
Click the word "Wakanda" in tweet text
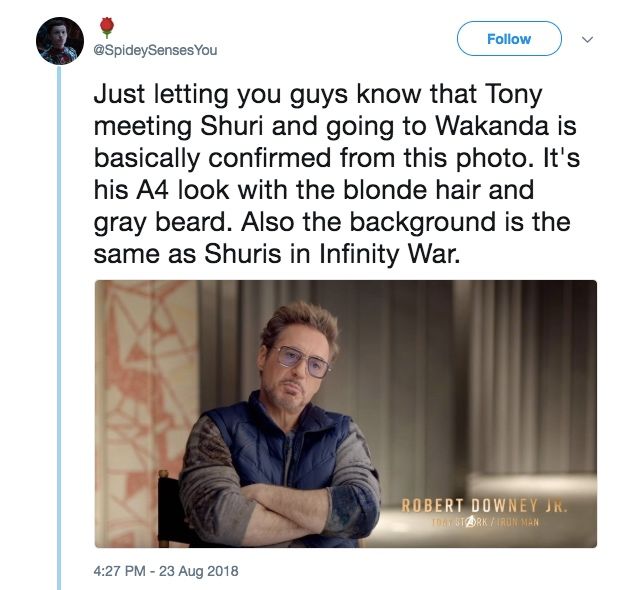tap(492, 126)
